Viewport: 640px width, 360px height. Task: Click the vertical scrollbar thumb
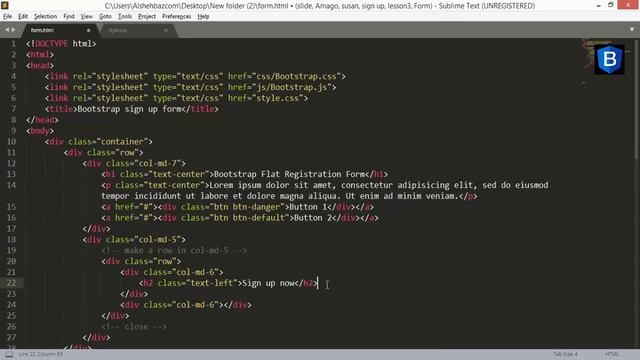click(x=637, y=99)
